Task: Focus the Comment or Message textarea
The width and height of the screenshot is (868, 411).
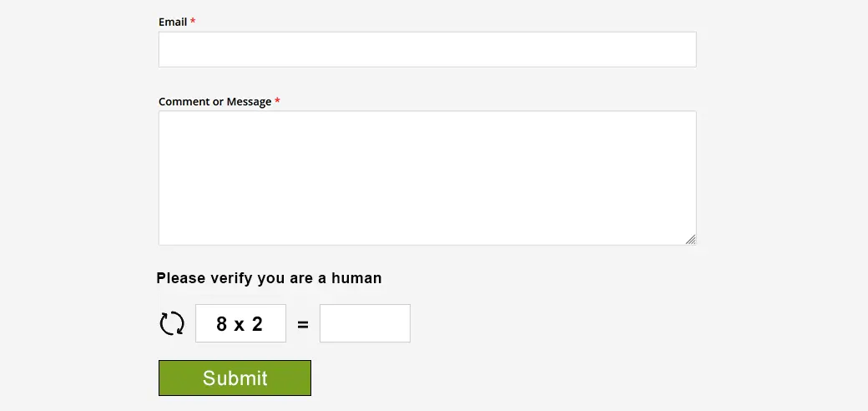Action: pyautogui.click(x=427, y=178)
